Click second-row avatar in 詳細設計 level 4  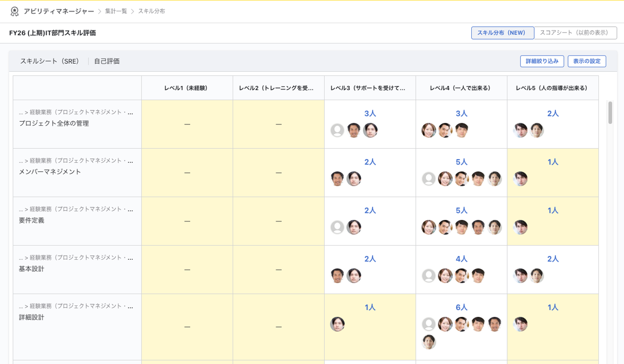pos(429,342)
